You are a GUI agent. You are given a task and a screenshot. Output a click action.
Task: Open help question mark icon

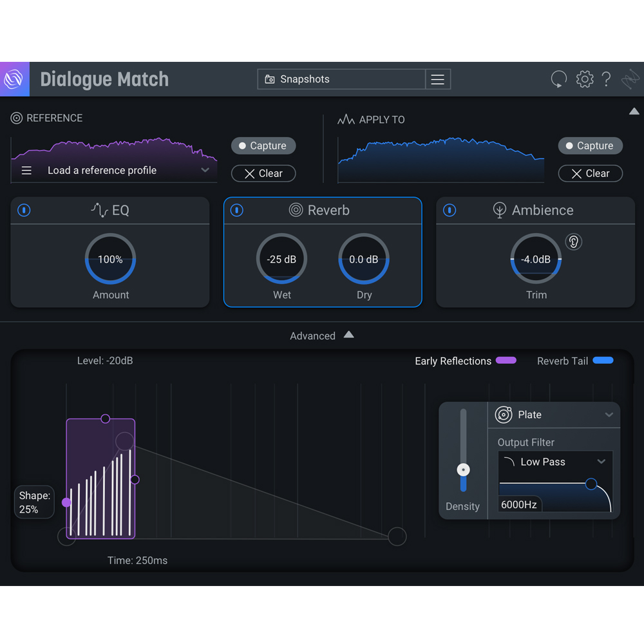(606, 79)
